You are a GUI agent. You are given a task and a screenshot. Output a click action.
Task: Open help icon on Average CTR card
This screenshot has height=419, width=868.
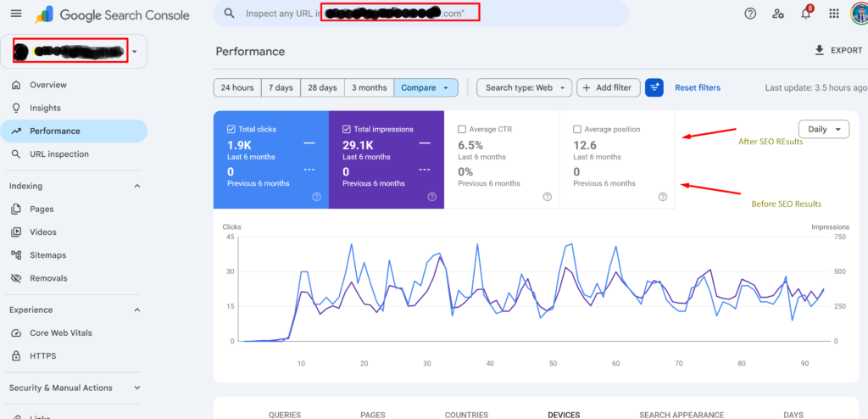548,196
